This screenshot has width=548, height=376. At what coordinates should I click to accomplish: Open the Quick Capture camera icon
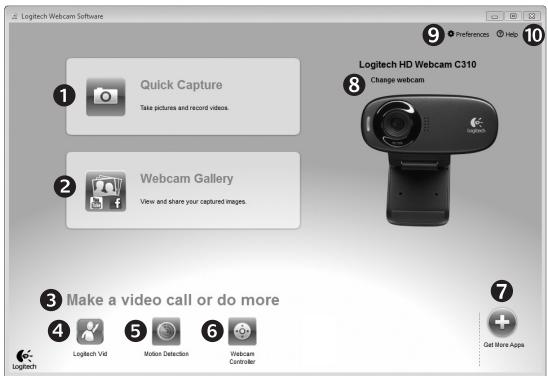click(x=106, y=97)
